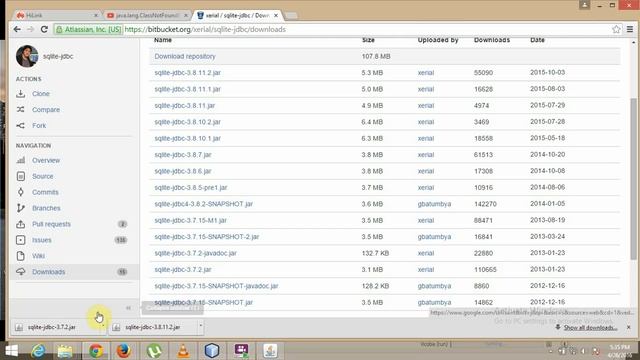This screenshot has width=640, height=360.
Task: Open downloaded sqlite-jdbc-3.8.11.2.jar in download bar
Action: point(152,327)
